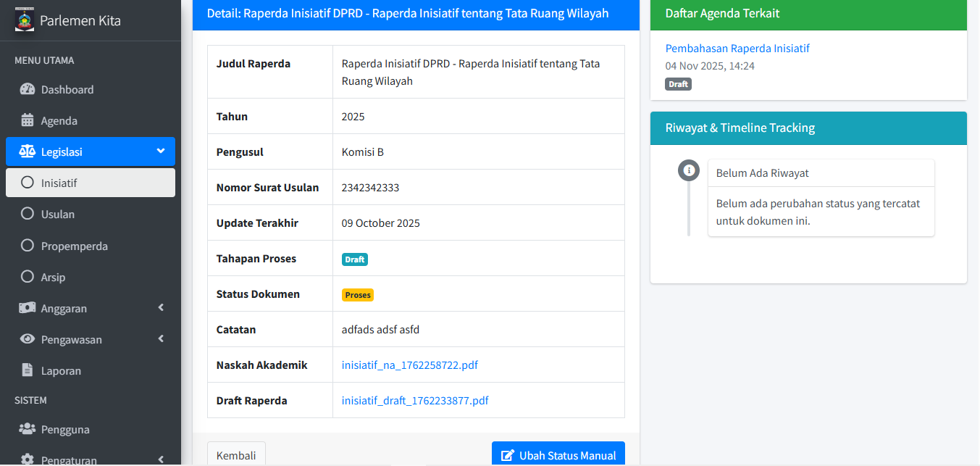The width and height of the screenshot is (980, 466).
Task: Select the Inisiatif circle submenu item
Action: [x=59, y=183]
